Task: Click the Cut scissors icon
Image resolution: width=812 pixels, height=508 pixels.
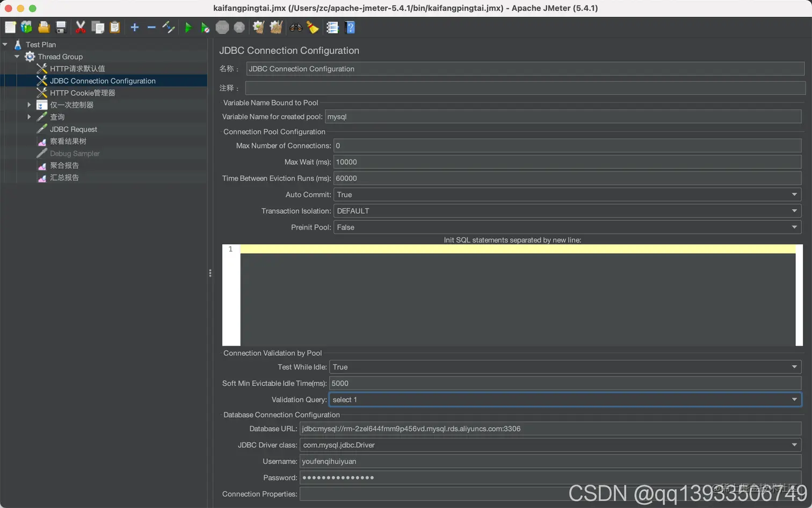Action: 81,27
